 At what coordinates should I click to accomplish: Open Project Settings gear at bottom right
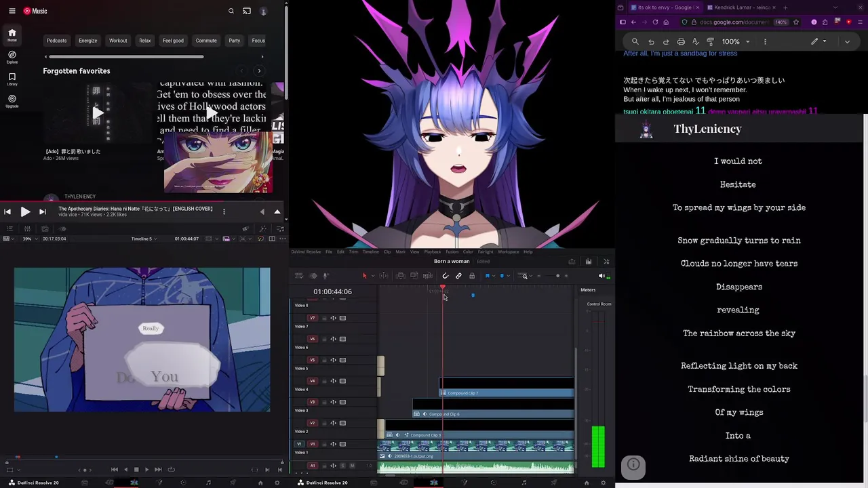tap(603, 483)
